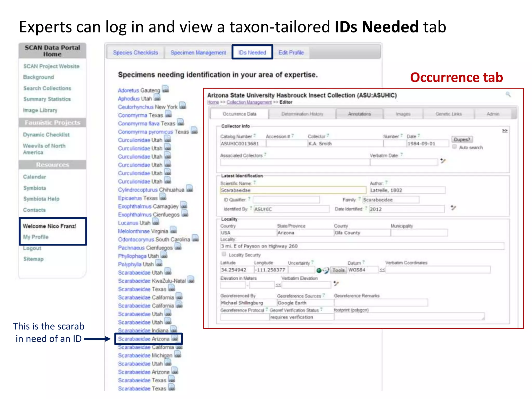The image size is (532, 399).
Task: Click the verbatim date edit tool icon
Action: click(x=443, y=161)
